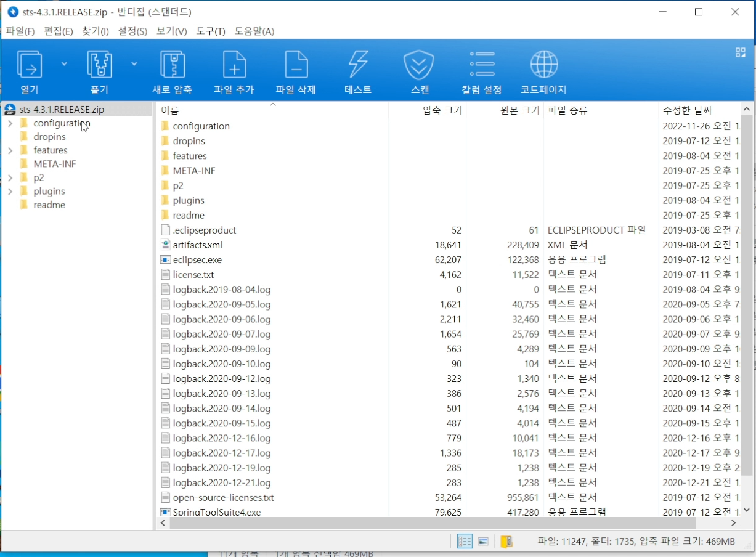Select logback.2020-09-14.log file
Viewport: 756px width, 557px height.
(x=222, y=409)
